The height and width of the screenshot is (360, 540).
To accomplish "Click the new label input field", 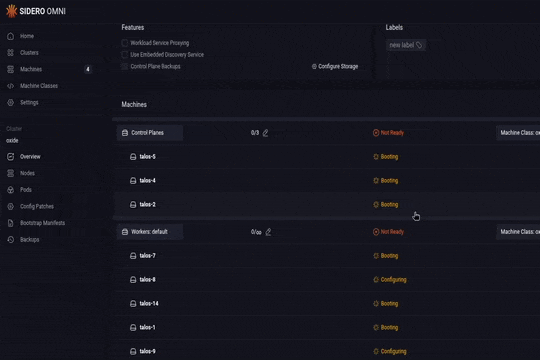I will point(406,45).
